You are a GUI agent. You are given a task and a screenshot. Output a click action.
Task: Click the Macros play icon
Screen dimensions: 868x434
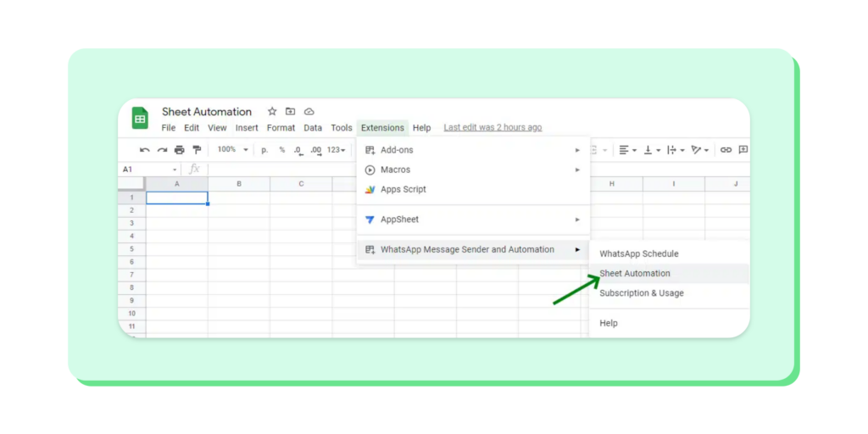(x=370, y=170)
